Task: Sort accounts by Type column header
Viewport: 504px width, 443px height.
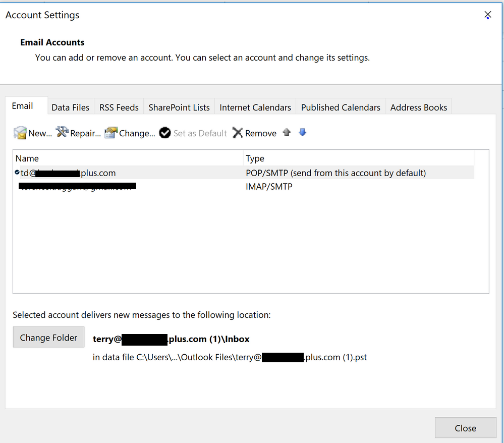Action: click(358, 158)
